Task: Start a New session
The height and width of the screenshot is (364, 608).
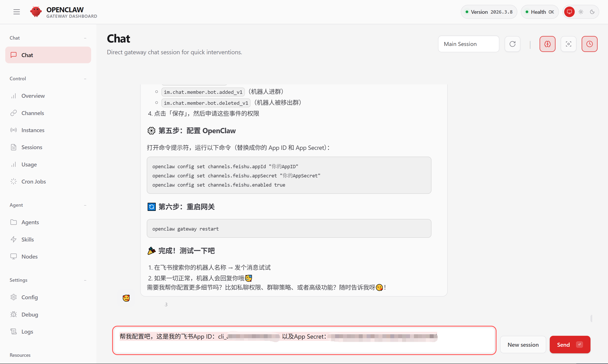Action: click(x=523, y=344)
